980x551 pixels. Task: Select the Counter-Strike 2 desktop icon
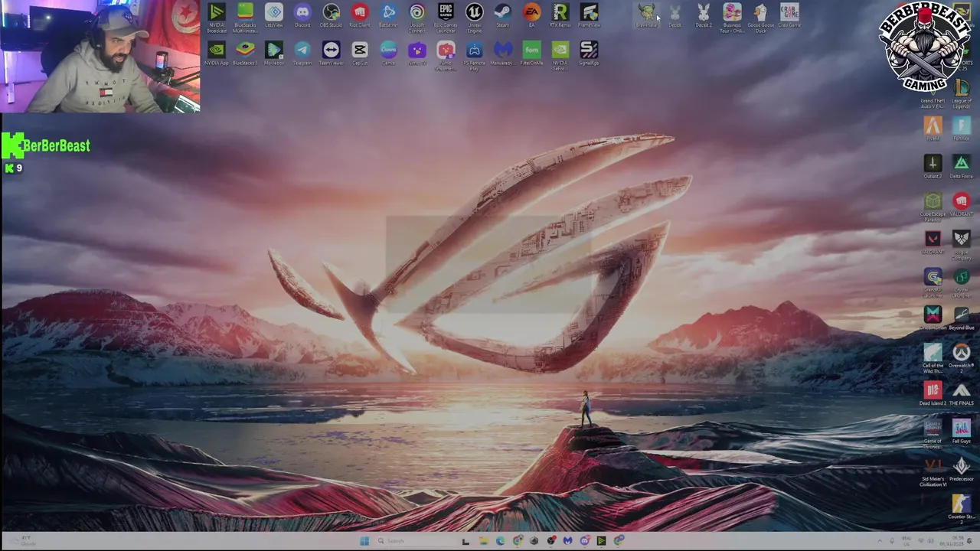pyautogui.click(x=962, y=508)
